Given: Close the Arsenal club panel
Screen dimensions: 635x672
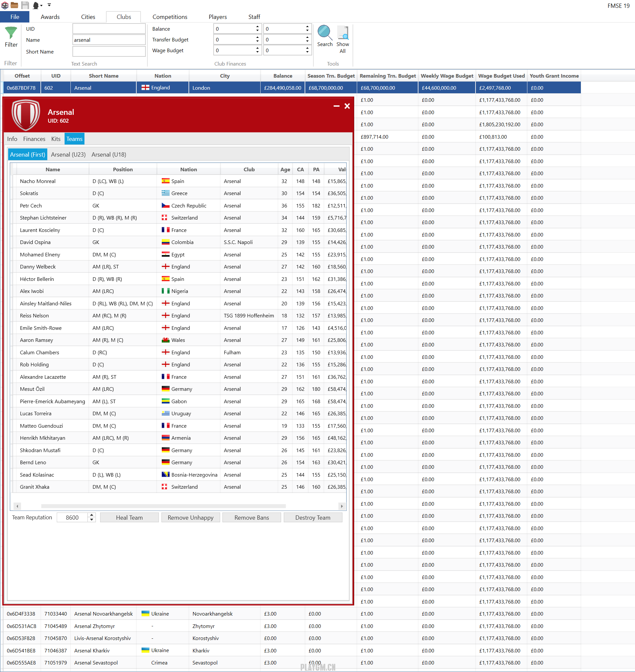Looking at the screenshot, I should point(347,106).
